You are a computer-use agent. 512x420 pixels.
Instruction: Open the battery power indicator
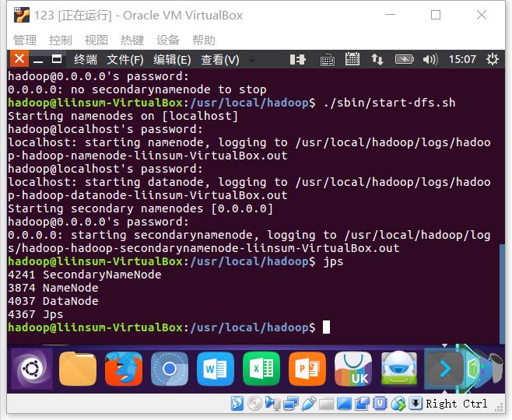405,59
